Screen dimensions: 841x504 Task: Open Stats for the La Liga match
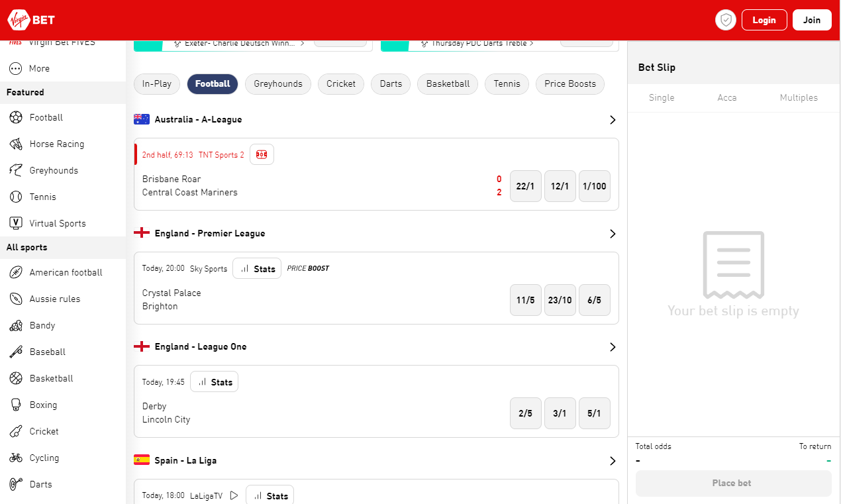pos(270,495)
